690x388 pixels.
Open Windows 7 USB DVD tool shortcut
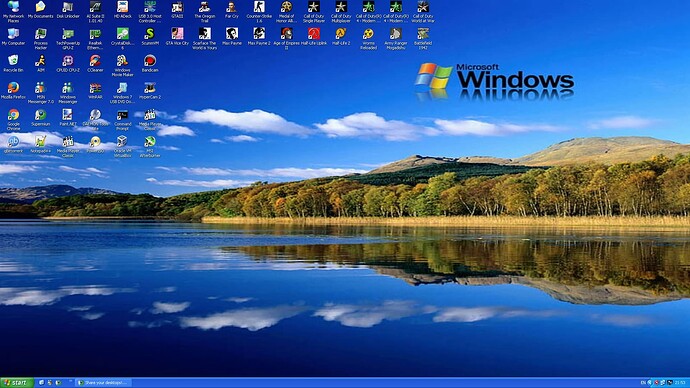coord(122,93)
